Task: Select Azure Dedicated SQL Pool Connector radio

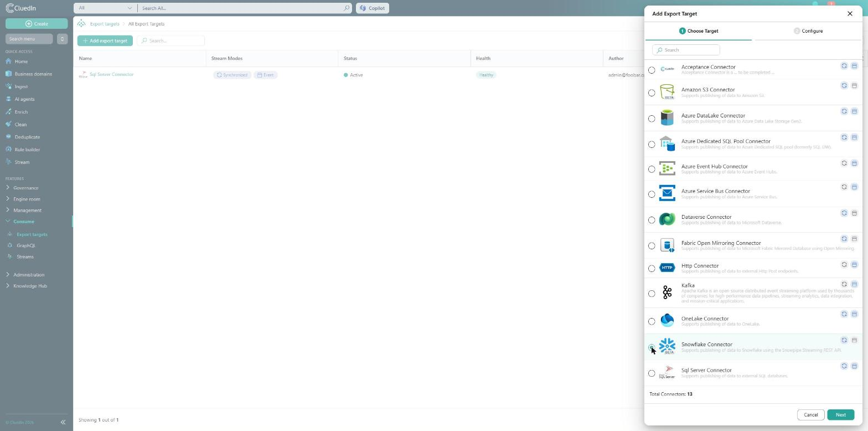Action: pyautogui.click(x=652, y=145)
